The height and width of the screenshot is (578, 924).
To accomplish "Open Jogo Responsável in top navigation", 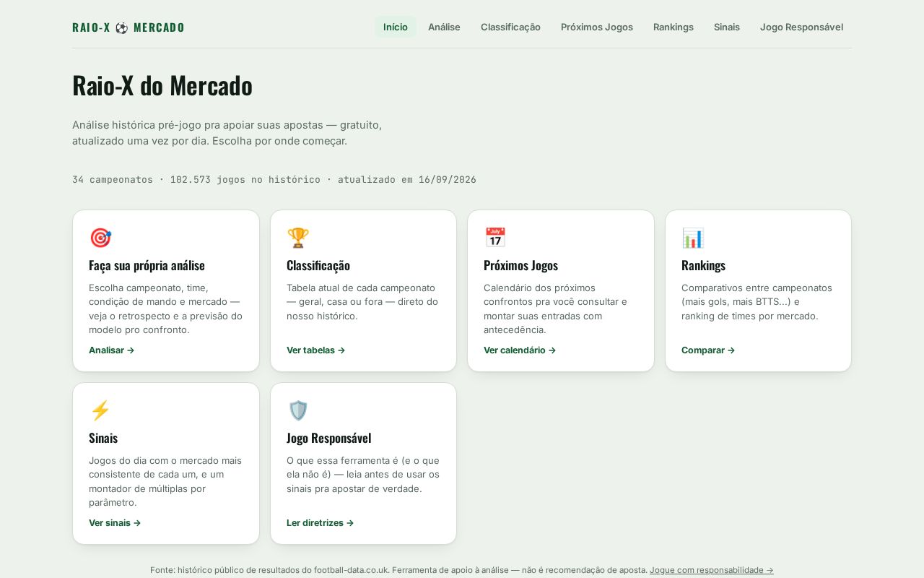I will click(801, 27).
